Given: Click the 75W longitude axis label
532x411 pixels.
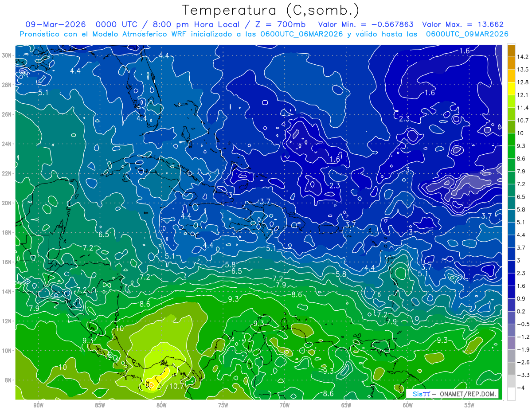Looking at the screenshot, I should click(223, 405).
